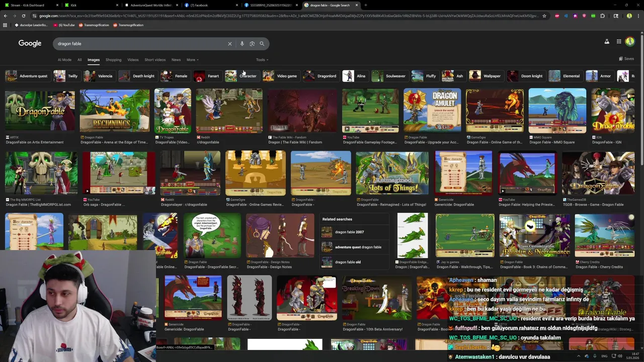The width and height of the screenshot is (644, 362).
Task: Switch to the Videos results tab
Action: pyautogui.click(x=133, y=60)
